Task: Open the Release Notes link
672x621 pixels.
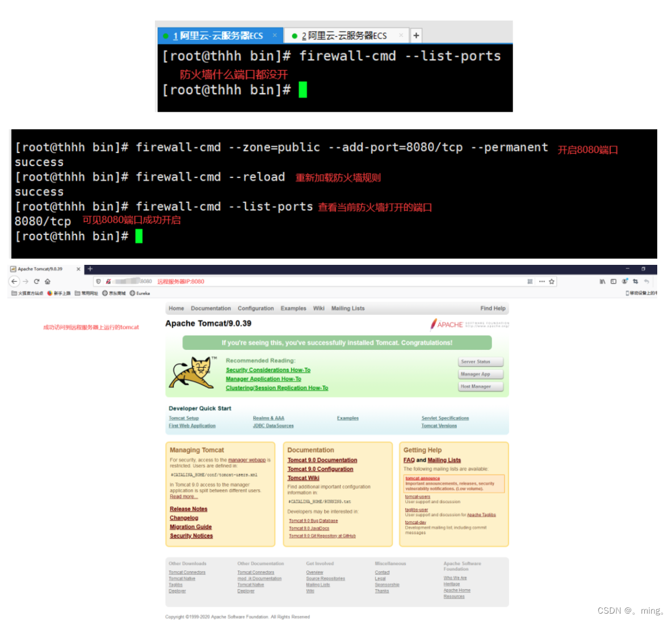Action: tap(188, 509)
